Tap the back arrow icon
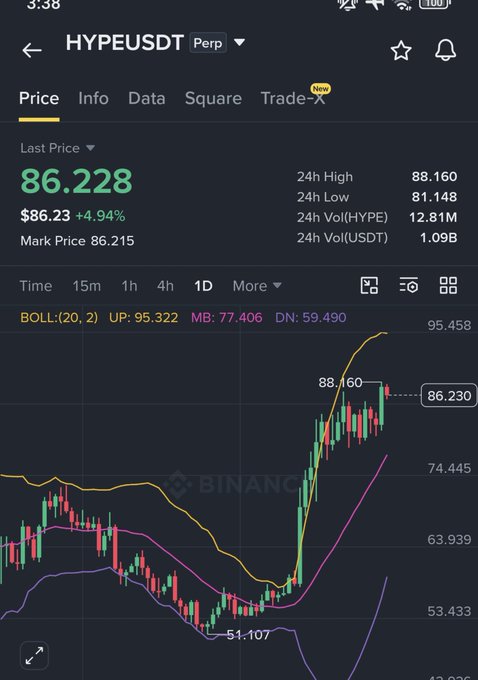Screen dimensions: 478x680 [x=32, y=50]
